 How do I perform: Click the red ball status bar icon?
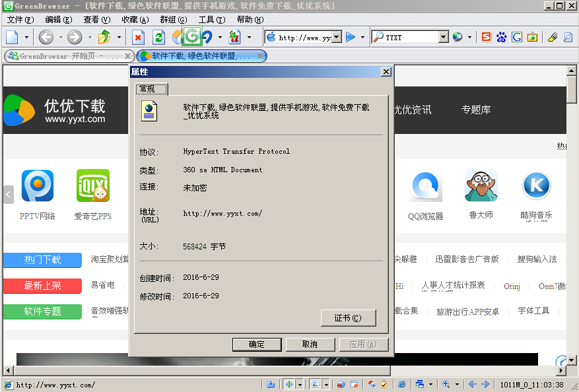tap(341, 385)
